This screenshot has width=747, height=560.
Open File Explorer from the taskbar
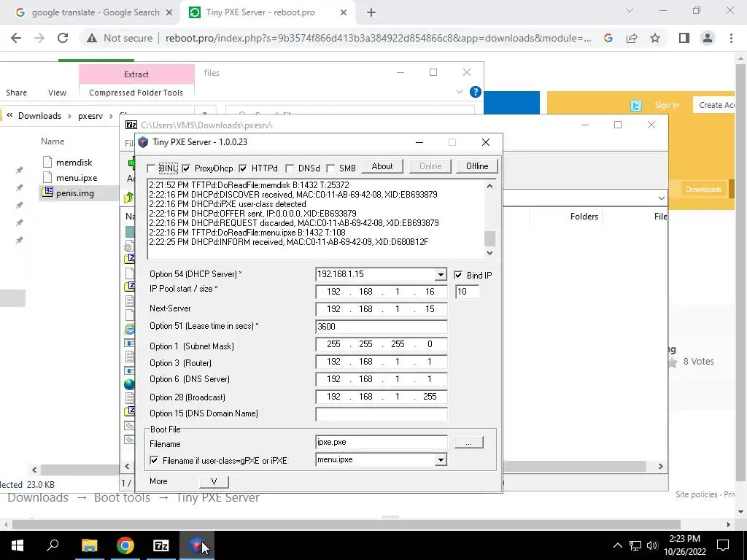[x=89, y=545]
